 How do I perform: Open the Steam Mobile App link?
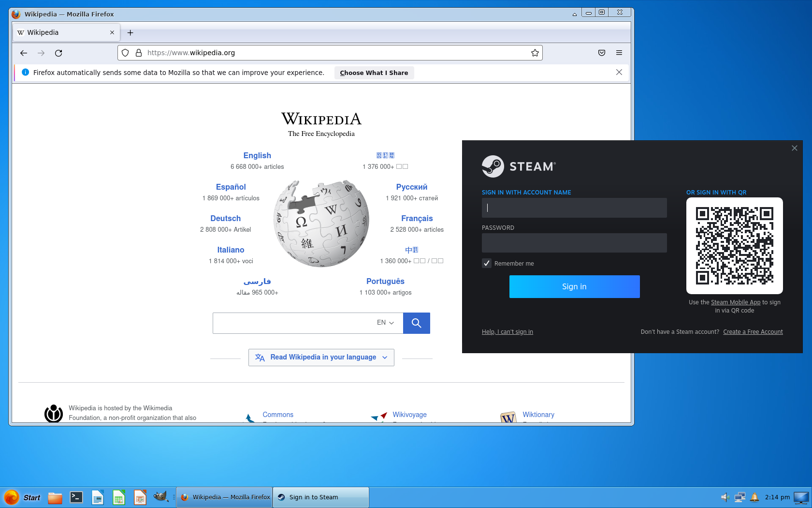736,302
